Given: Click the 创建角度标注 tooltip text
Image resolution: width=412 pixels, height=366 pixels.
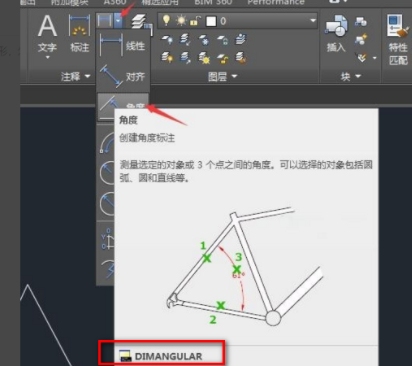Looking at the screenshot, I should (x=147, y=138).
